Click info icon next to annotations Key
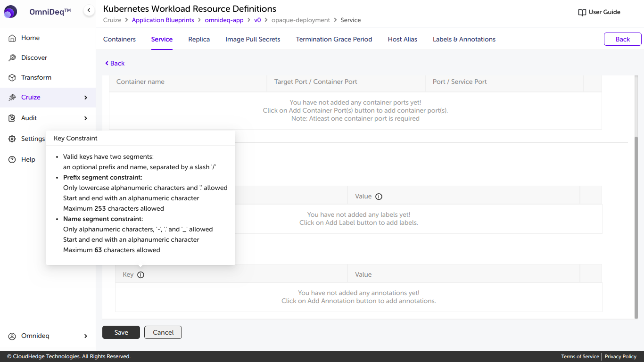Viewport: 644px width, 362px height. 140,275
